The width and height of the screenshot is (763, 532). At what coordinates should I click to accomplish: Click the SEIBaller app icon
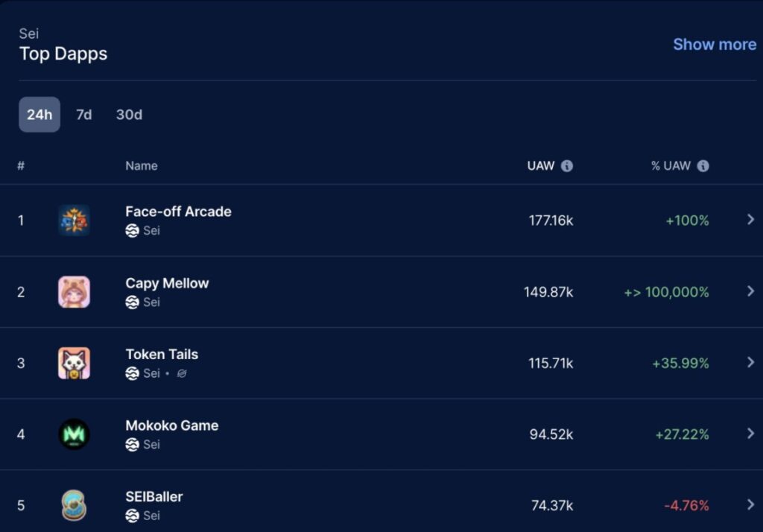[x=74, y=505]
